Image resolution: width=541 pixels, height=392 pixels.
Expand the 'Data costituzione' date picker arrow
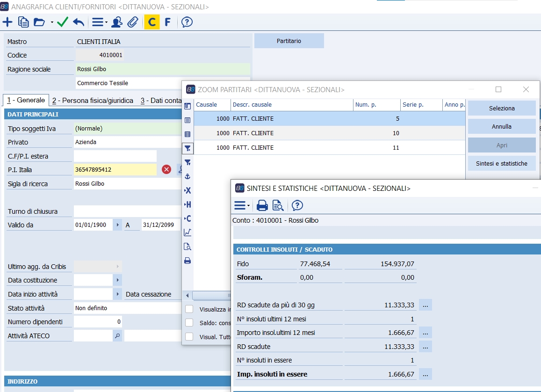pos(117,280)
